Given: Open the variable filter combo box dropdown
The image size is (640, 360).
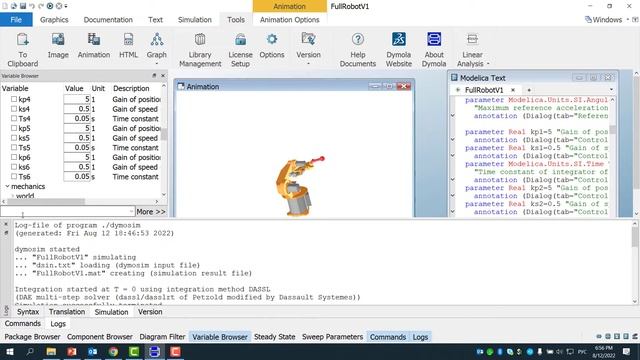Looking at the screenshot, I should click(x=131, y=211).
